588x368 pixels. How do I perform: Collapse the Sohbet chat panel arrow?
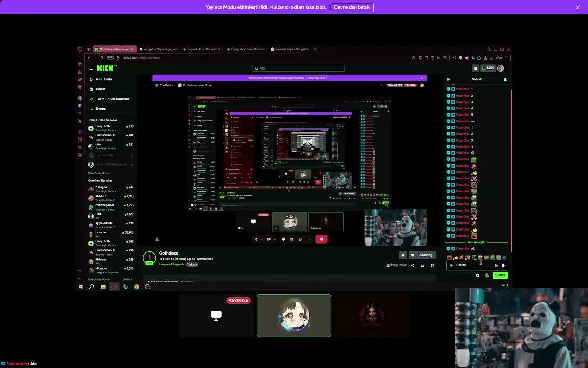pos(448,79)
